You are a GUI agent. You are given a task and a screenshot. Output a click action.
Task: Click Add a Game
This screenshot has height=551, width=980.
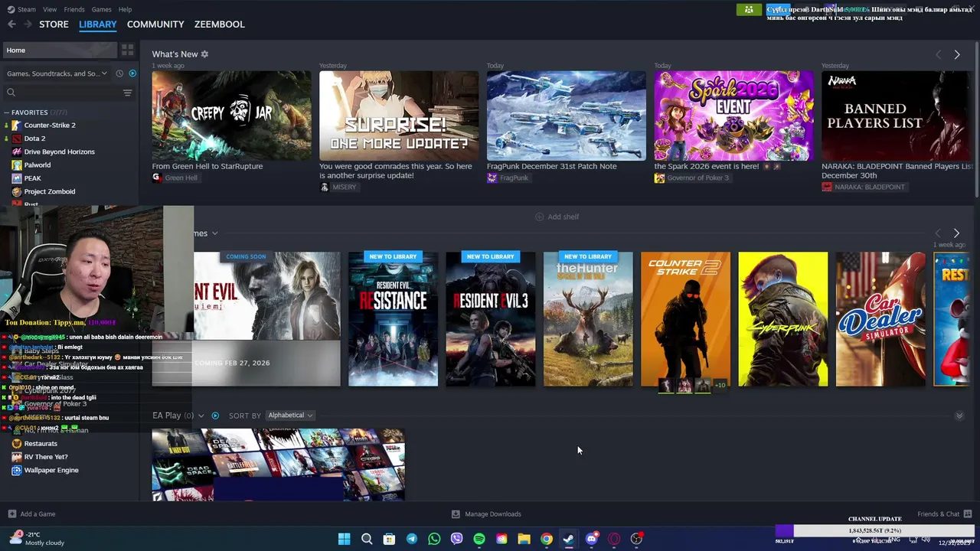(31, 514)
